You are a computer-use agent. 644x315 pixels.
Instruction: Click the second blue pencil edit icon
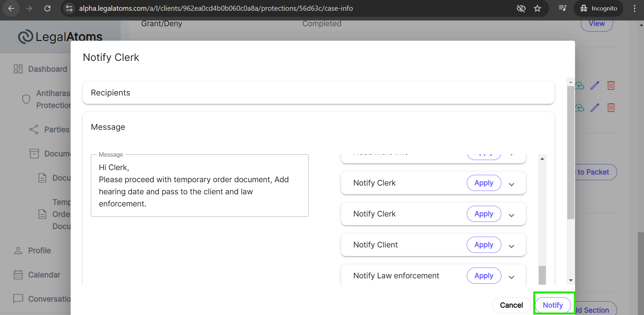(x=595, y=108)
